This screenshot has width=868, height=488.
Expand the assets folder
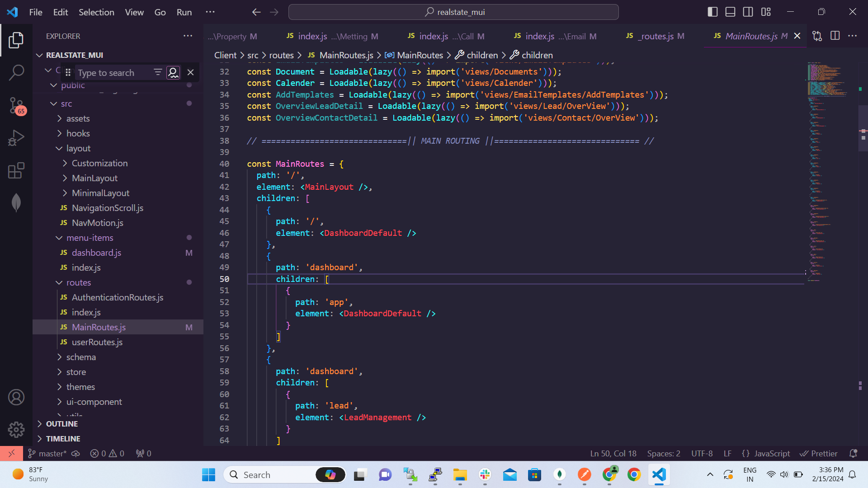pos(78,118)
